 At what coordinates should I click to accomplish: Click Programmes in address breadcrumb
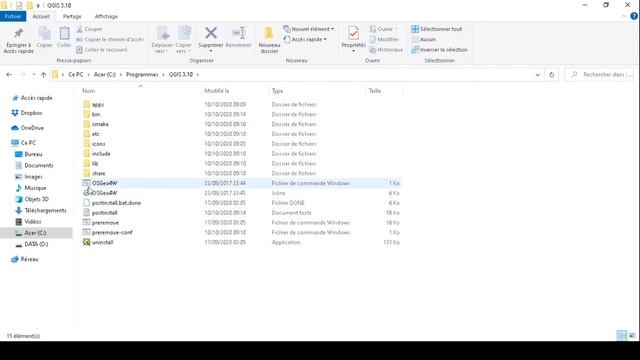click(142, 75)
